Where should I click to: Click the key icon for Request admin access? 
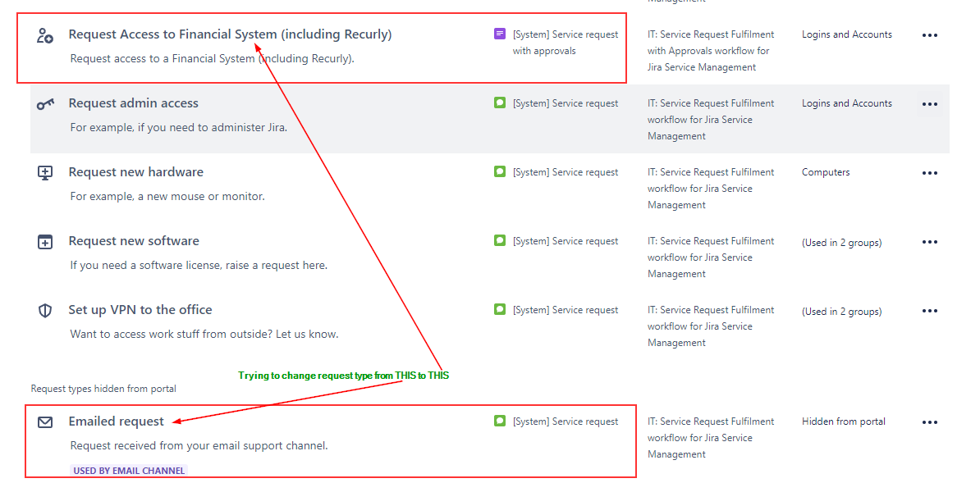coord(44,105)
